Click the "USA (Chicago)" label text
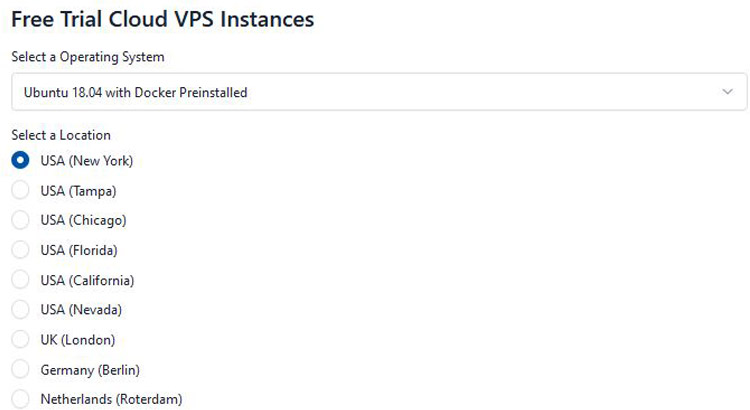Image resolution: width=750 pixels, height=410 pixels. [83, 220]
